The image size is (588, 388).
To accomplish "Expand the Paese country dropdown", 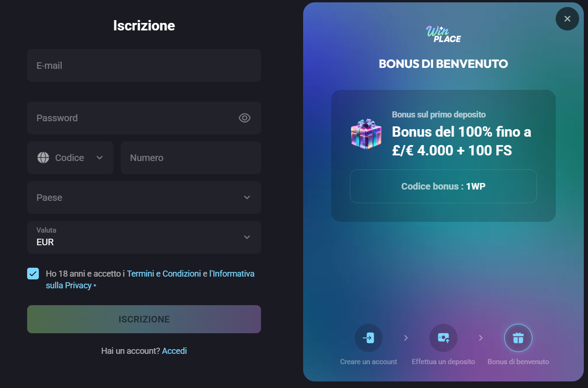I will point(144,198).
